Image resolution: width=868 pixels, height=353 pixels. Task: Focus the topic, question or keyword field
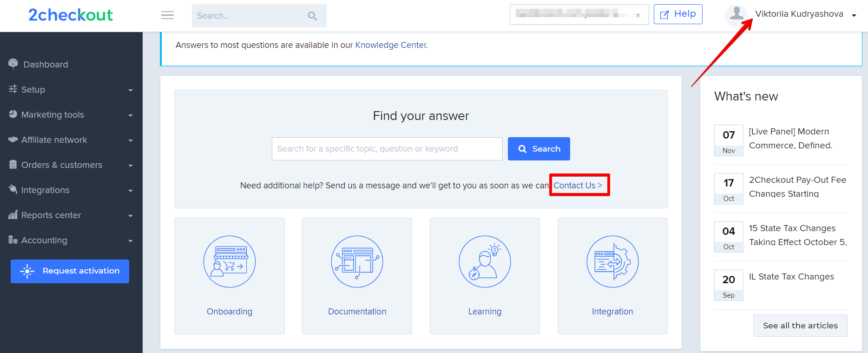pyautogui.click(x=387, y=149)
